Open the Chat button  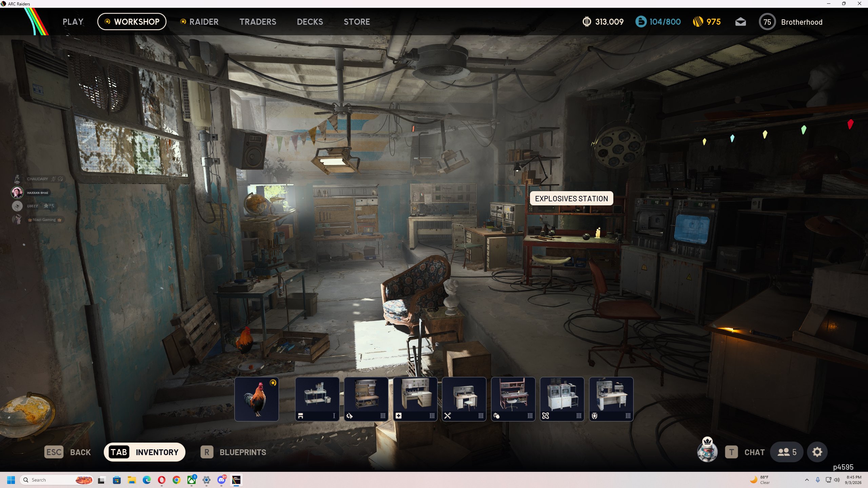tap(745, 452)
